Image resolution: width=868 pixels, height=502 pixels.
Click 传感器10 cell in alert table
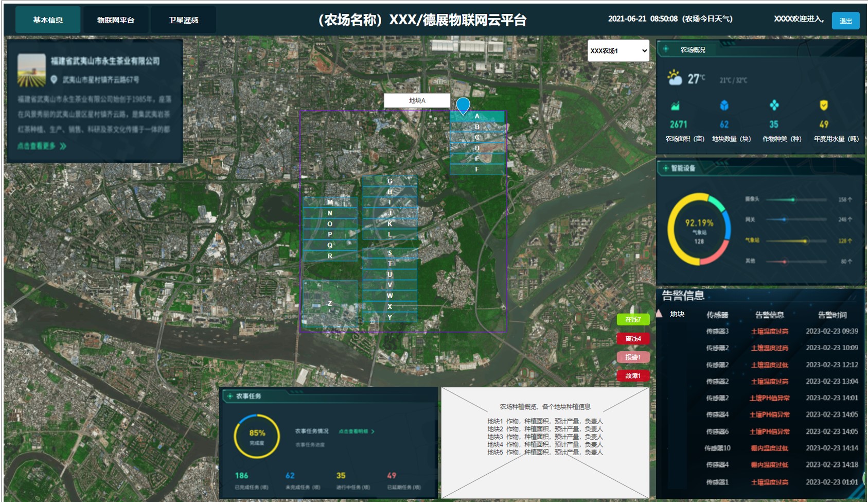[717, 448]
